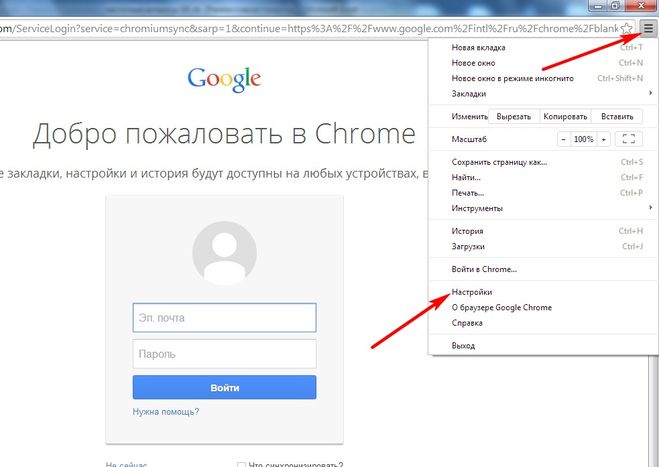Open История from the menu
This screenshot has height=467, width=659.
point(543,231)
